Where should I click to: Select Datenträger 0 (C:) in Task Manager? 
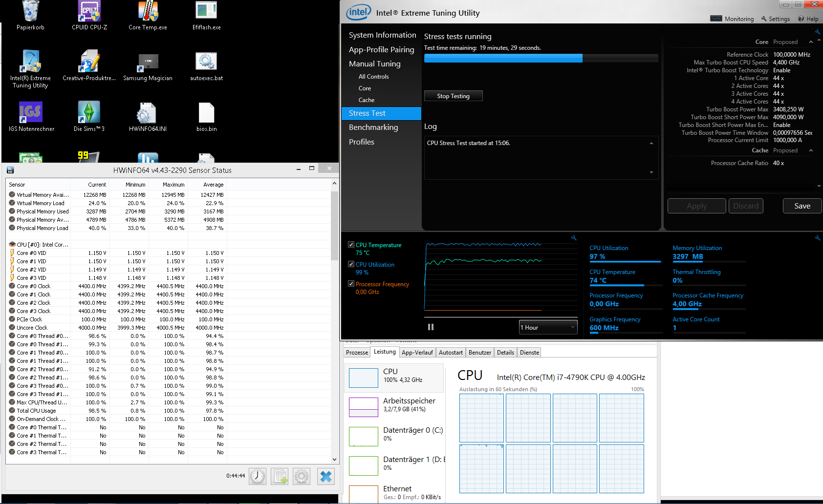394,436
